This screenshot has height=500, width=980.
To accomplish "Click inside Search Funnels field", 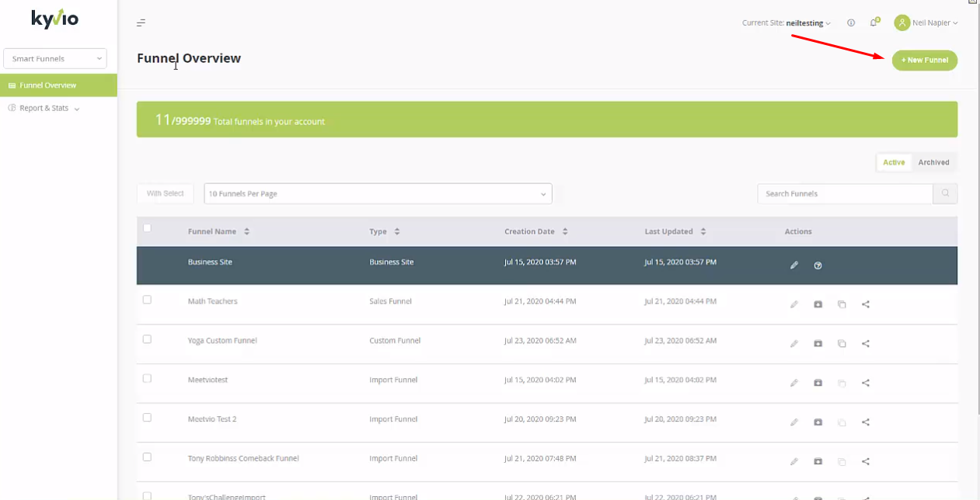I will (846, 193).
